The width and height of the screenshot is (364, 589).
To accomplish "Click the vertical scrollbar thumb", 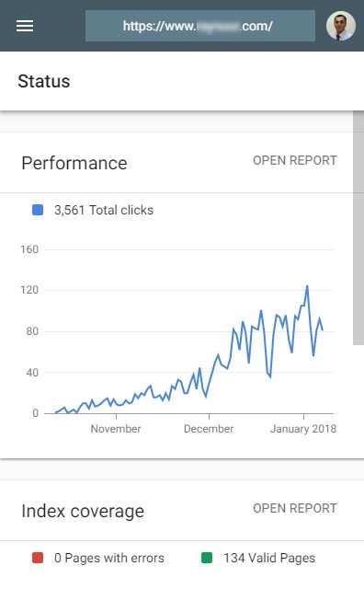I will (x=358, y=227).
